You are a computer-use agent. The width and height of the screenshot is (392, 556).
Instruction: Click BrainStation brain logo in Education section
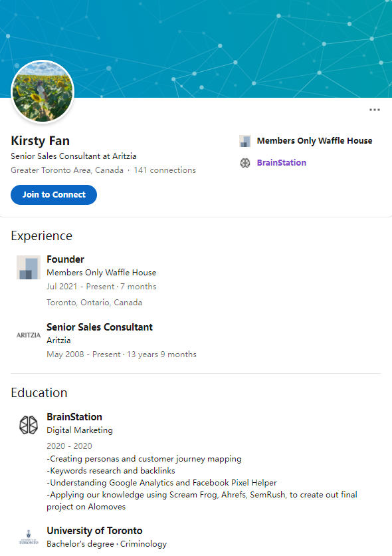[x=29, y=425]
